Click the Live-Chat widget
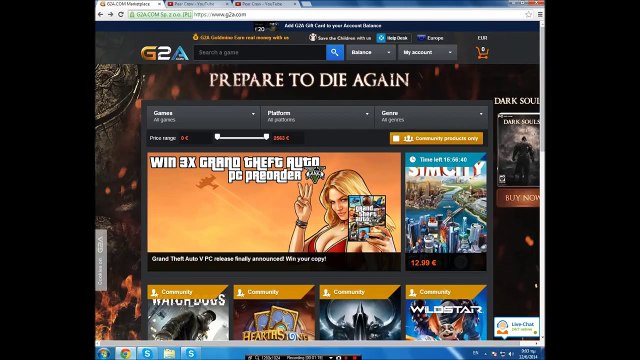Image resolution: width=640 pixels, height=360 pixels. tap(516, 327)
